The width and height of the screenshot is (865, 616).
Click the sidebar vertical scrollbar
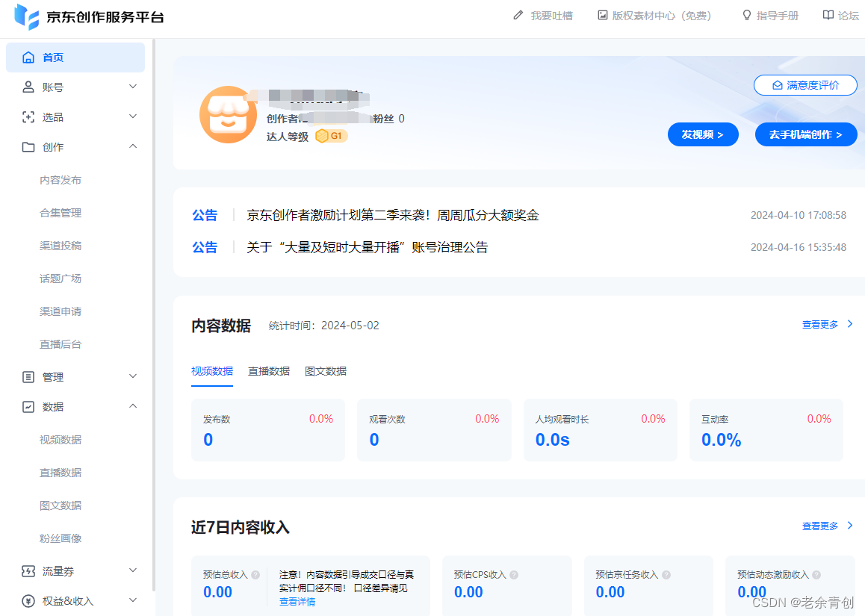[x=154, y=314]
